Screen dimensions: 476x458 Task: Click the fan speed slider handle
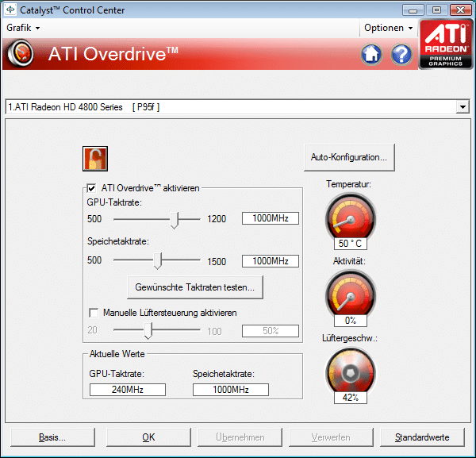point(148,331)
